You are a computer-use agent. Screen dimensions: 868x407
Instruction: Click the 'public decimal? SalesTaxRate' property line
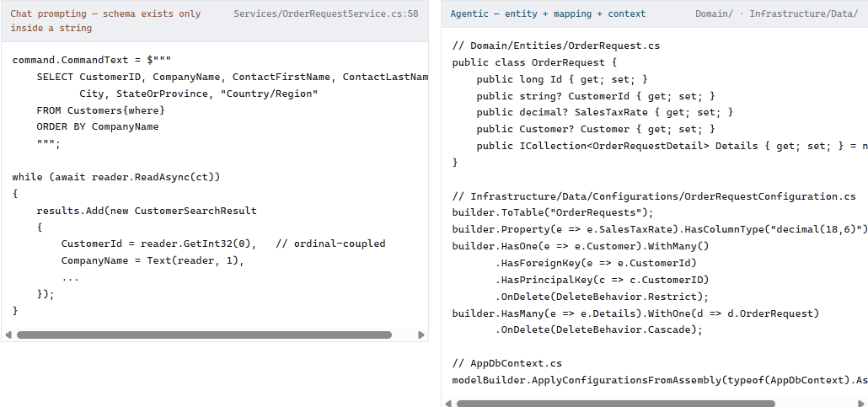pyautogui.click(x=604, y=112)
